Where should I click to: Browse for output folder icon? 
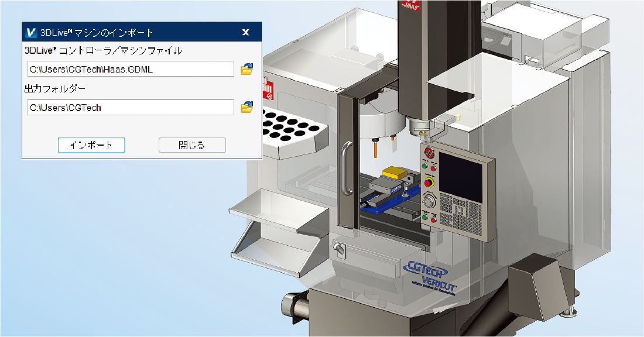click(247, 107)
